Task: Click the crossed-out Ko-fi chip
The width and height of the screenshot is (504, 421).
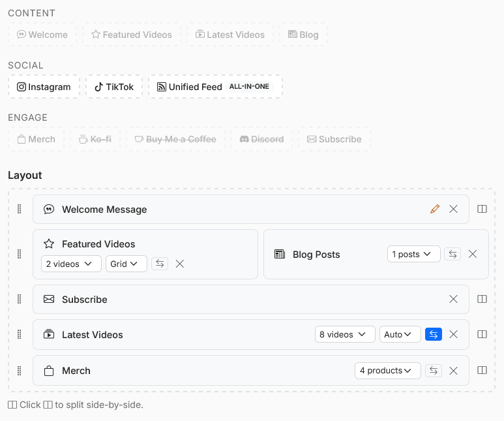Action: click(x=95, y=139)
